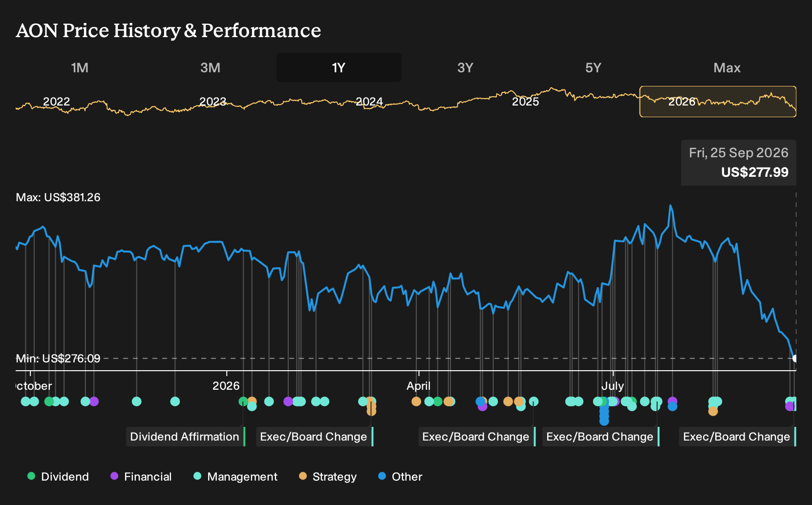The image size is (812, 505).
Task: Click the white current-price point on the line
Action: coord(795,358)
